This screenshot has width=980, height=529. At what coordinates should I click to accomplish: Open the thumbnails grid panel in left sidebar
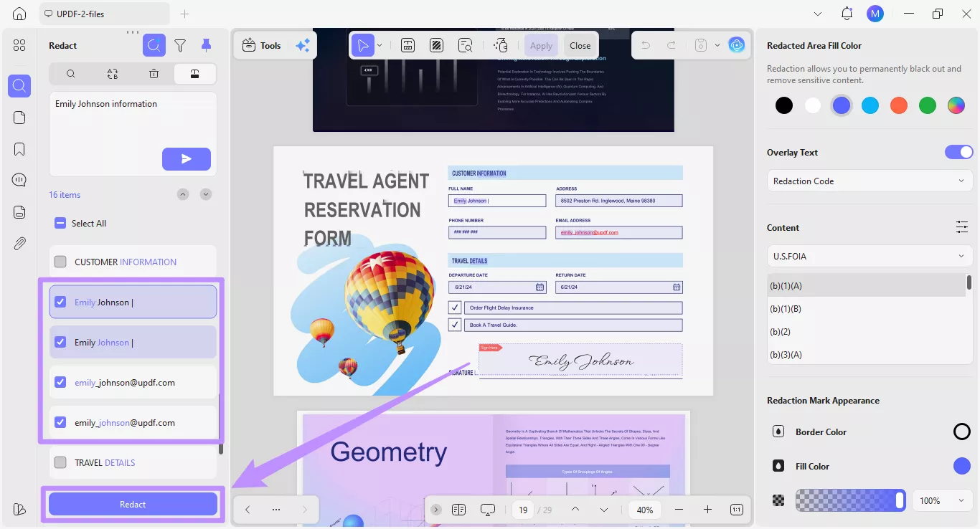coord(19,46)
